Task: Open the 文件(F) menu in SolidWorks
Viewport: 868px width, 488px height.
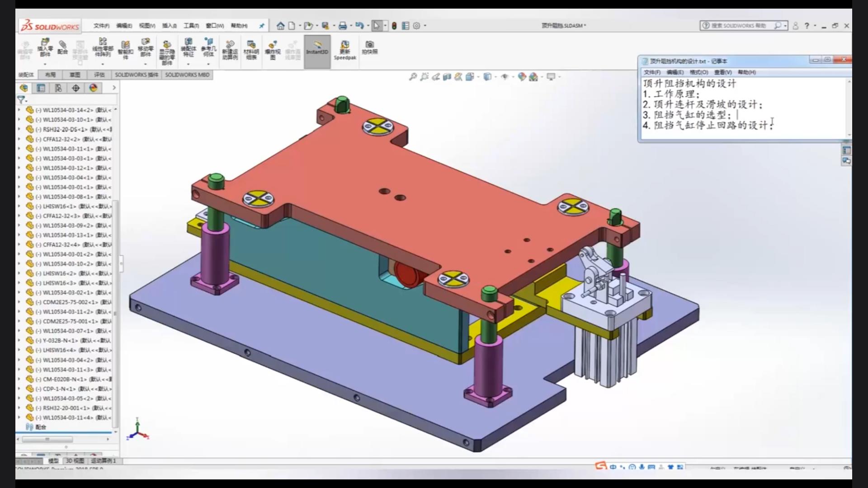Action: (x=101, y=26)
